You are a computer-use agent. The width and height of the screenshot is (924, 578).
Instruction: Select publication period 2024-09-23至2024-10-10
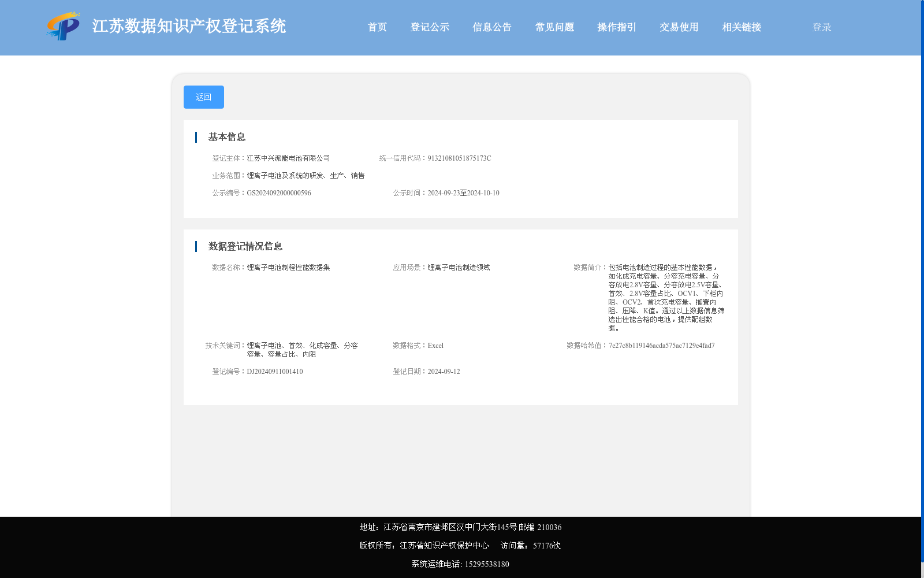pyautogui.click(x=463, y=193)
